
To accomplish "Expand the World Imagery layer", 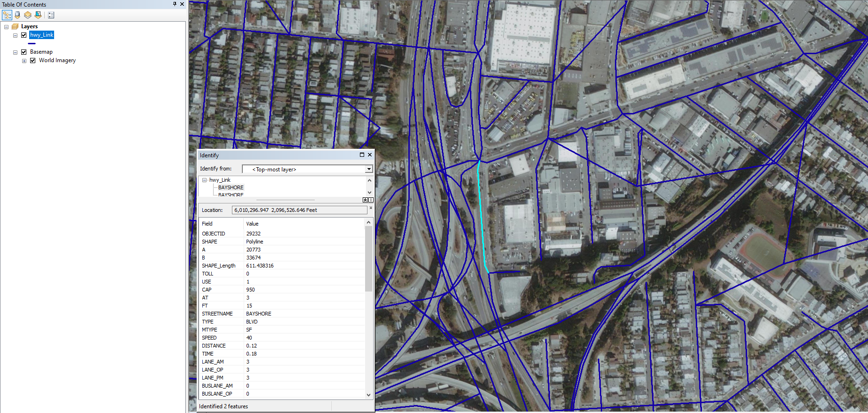I will 24,61.
